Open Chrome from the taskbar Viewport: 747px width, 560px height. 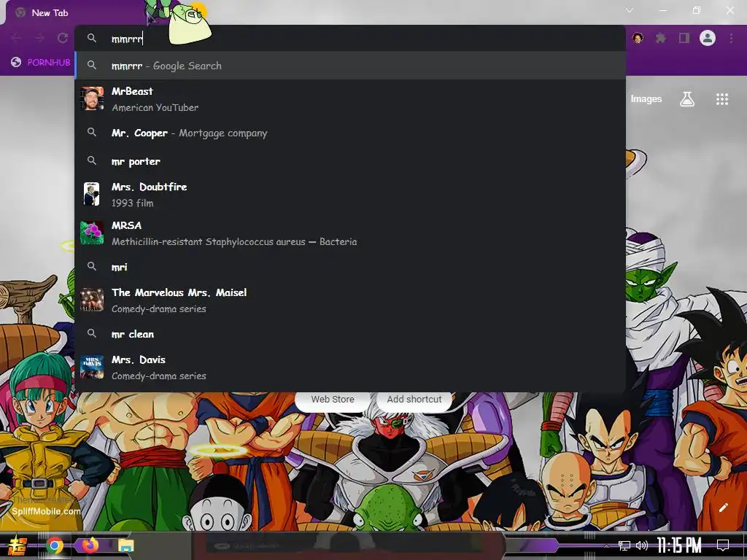coord(55,545)
